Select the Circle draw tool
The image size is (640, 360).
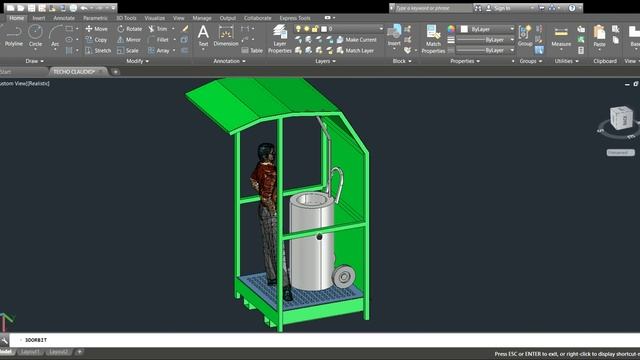pyautogui.click(x=36, y=36)
